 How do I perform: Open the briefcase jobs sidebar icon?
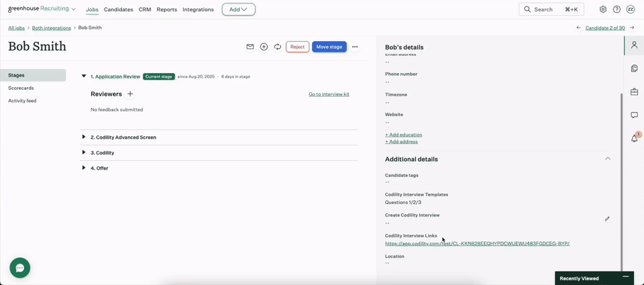[x=634, y=92]
